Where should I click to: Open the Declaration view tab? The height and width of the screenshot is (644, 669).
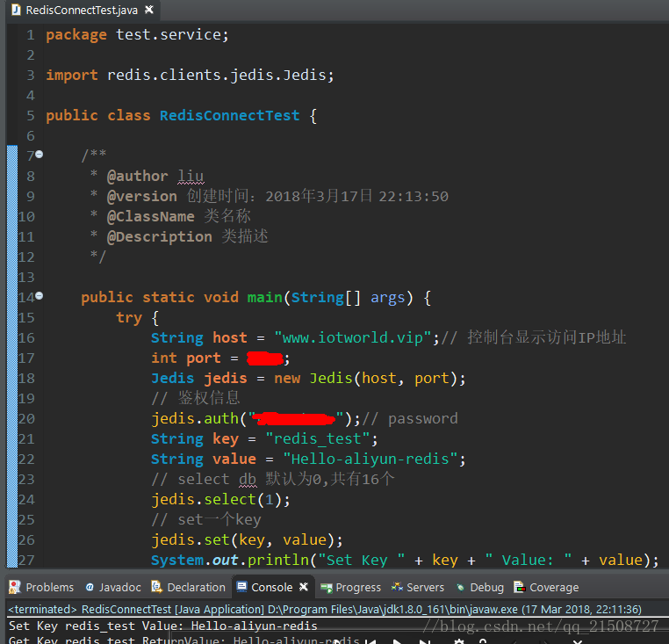pos(188,587)
